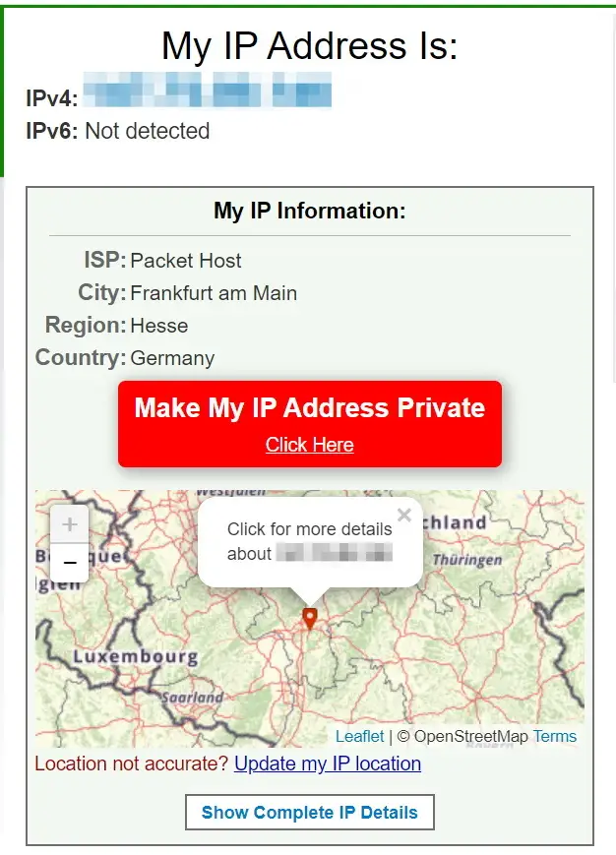Click the Region value Hesse

point(159,326)
